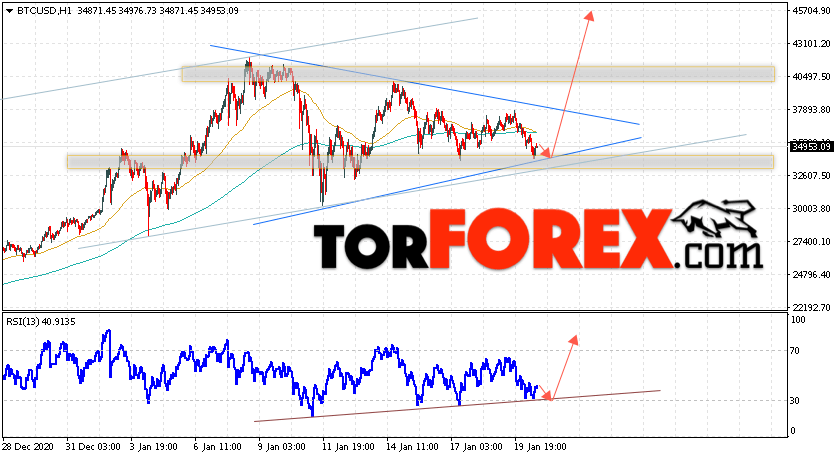Click the 27400.10 price axis label

(x=811, y=242)
